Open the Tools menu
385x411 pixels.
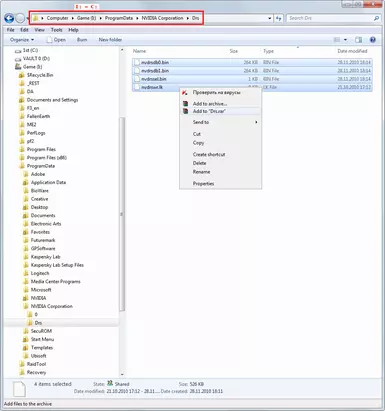pos(56,30)
